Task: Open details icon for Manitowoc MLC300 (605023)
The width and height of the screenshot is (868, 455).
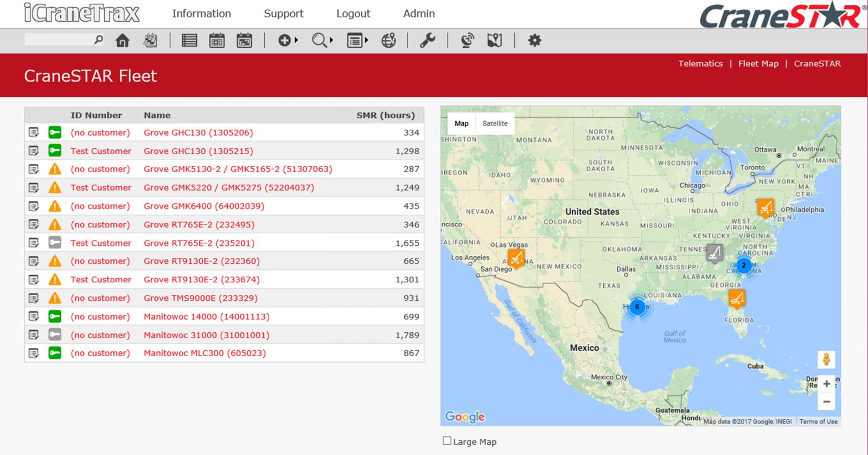Action: 34,353
